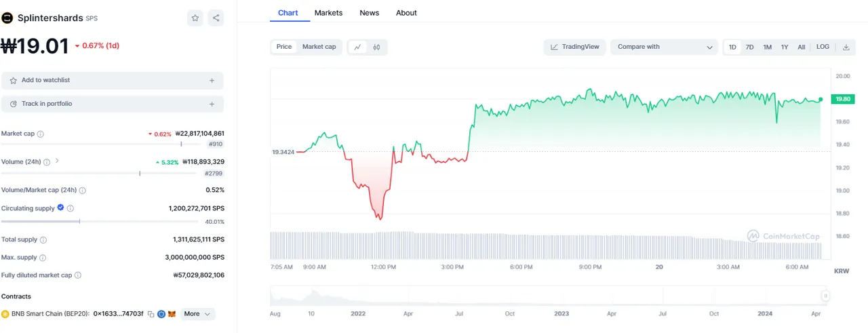Open TradingView chart mode

click(x=575, y=47)
